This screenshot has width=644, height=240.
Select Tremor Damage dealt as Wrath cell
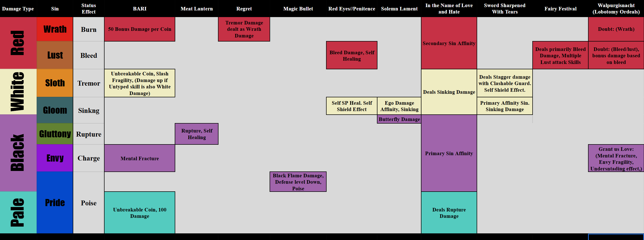click(x=244, y=29)
